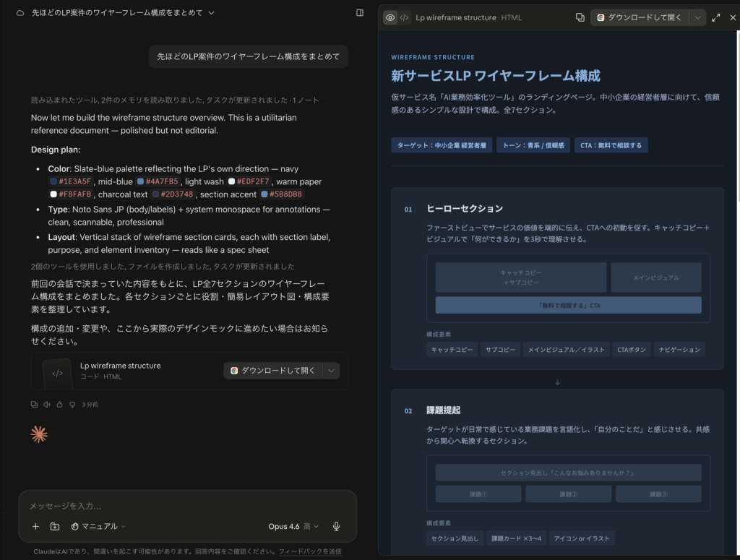Expand chevron on chat file card download button
The height and width of the screenshot is (560, 740).
331,371
